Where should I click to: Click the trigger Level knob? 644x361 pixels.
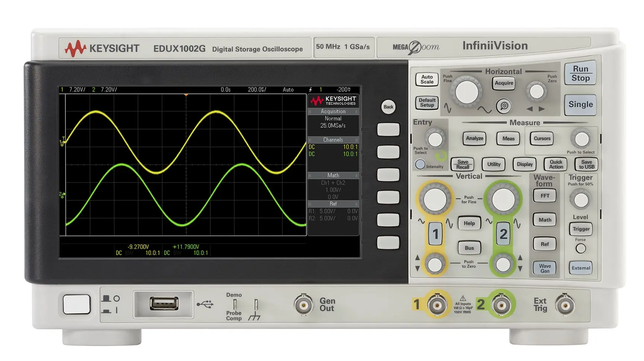(x=581, y=200)
